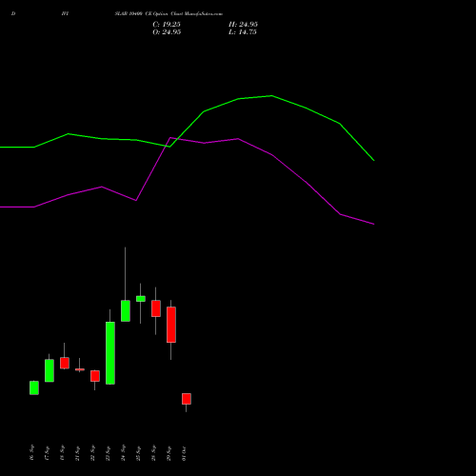
Task: Click the low value L: 14.75
Action: (x=243, y=32)
